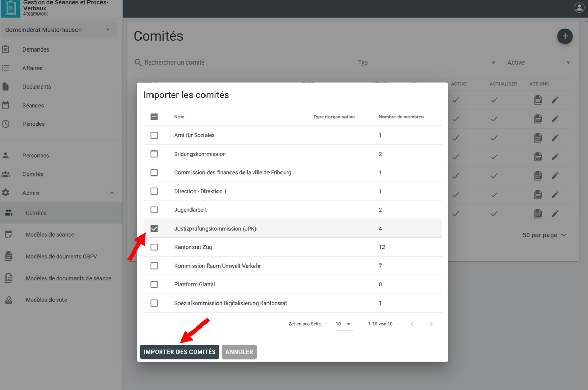The width and height of the screenshot is (588, 390).
Task: Click the Annuler button
Action: click(x=239, y=352)
